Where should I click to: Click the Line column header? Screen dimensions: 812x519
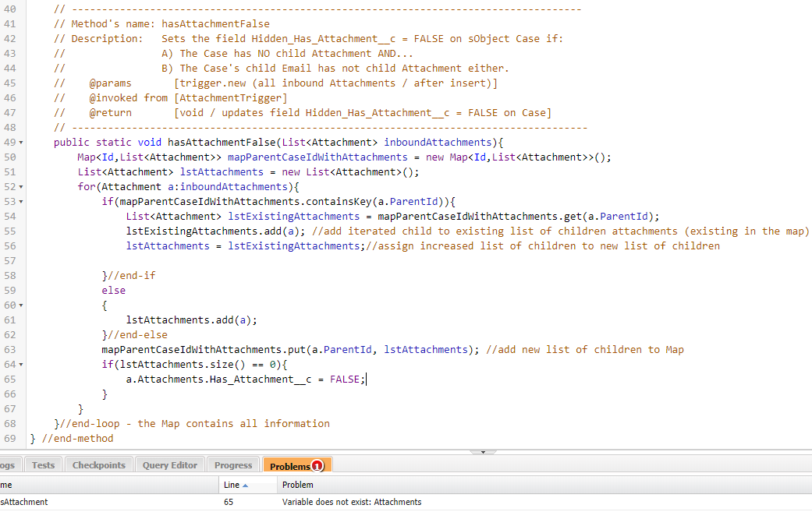(x=231, y=485)
